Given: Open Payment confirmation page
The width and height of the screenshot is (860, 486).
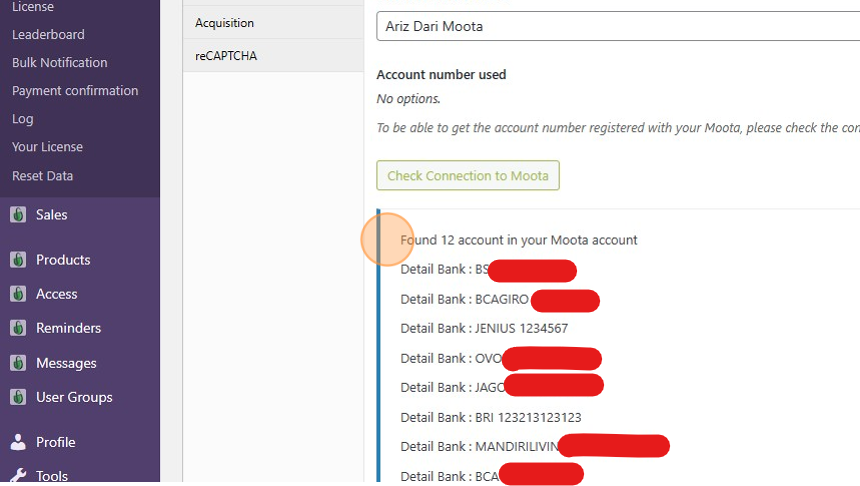Looking at the screenshot, I should click(x=75, y=91).
